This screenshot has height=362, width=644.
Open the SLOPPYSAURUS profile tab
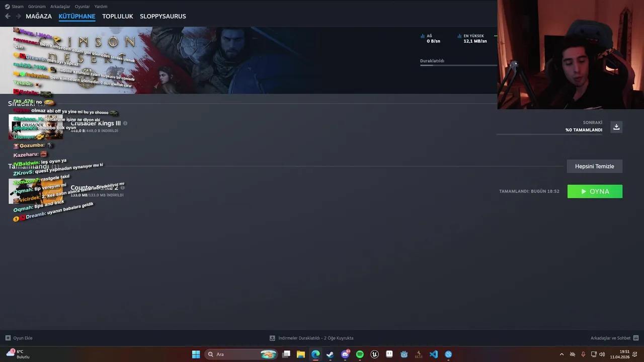163,16
